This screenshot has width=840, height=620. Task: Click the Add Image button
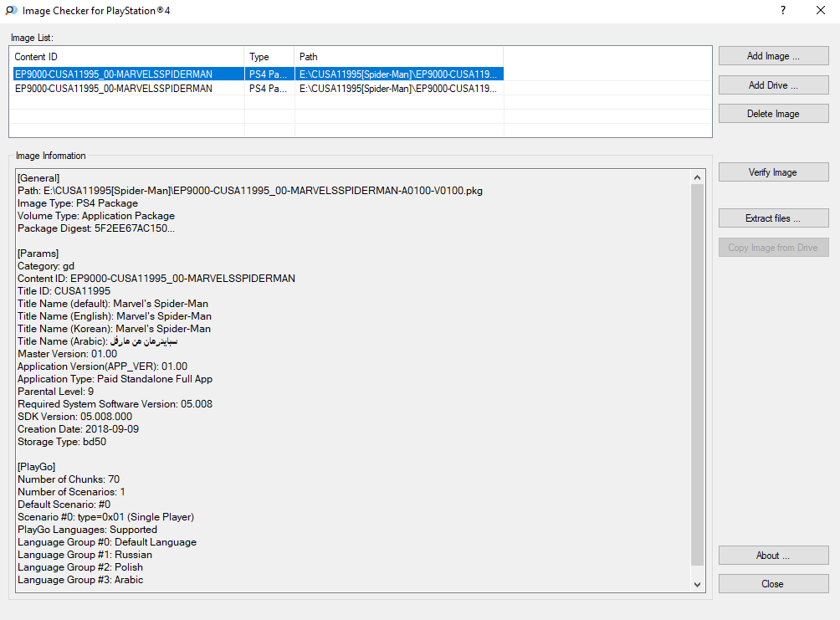coord(773,56)
